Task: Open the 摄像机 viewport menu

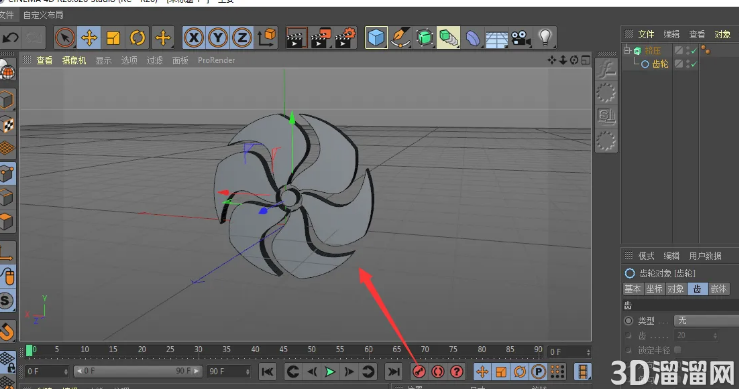Action: coord(74,60)
